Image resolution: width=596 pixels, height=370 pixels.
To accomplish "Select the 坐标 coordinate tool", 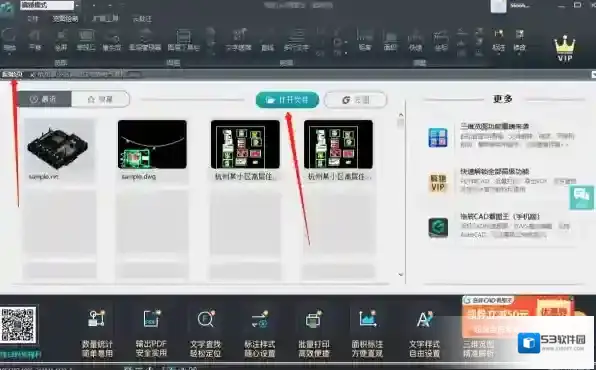I will [441, 40].
